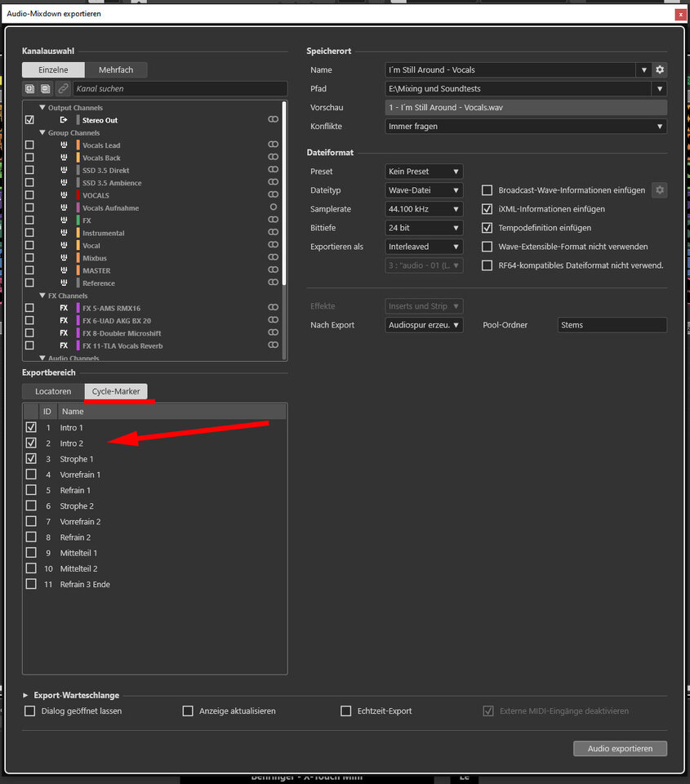Close the Audio-Mixdown exportieren dialog
Viewport: 690px width, 784px height.
(x=680, y=15)
